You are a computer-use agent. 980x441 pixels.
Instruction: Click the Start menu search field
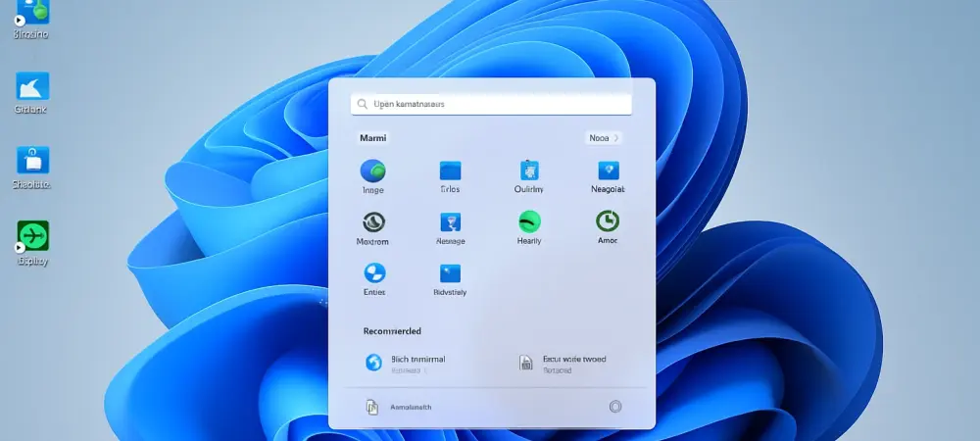[491, 104]
